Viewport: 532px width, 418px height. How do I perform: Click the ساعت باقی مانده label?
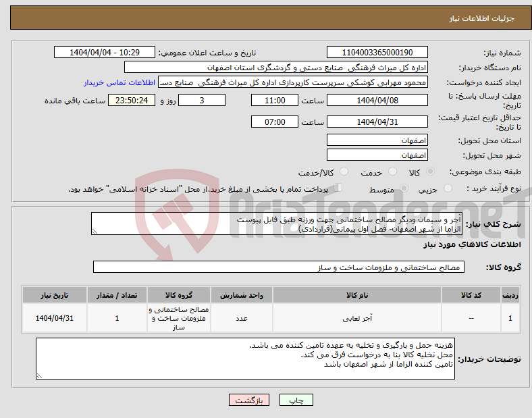(75, 101)
